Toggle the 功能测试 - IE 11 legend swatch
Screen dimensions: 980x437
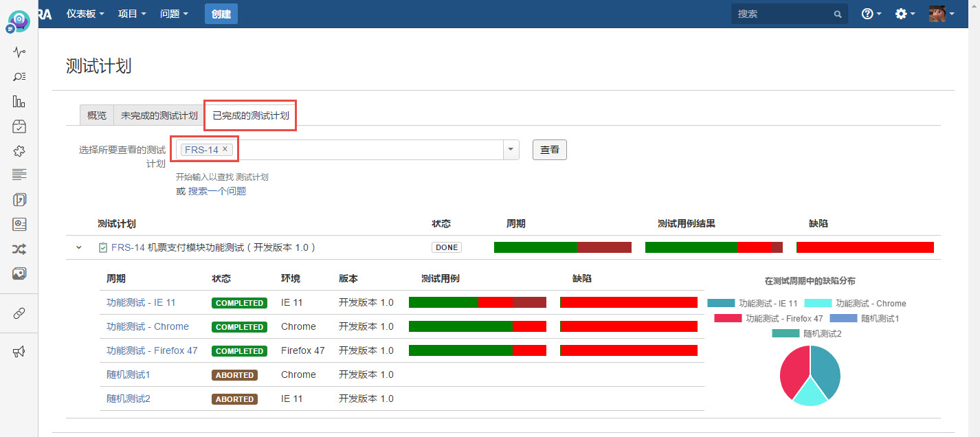point(721,303)
